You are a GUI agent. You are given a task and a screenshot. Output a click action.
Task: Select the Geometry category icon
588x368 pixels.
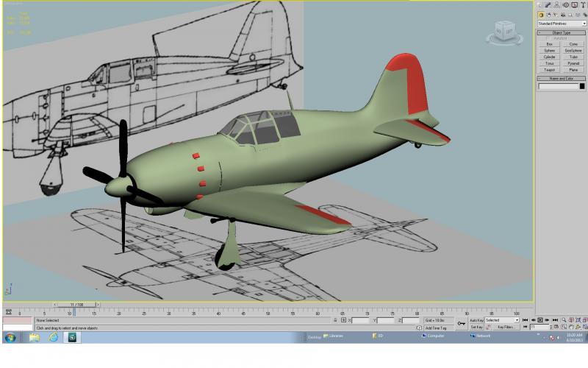(541, 15)
